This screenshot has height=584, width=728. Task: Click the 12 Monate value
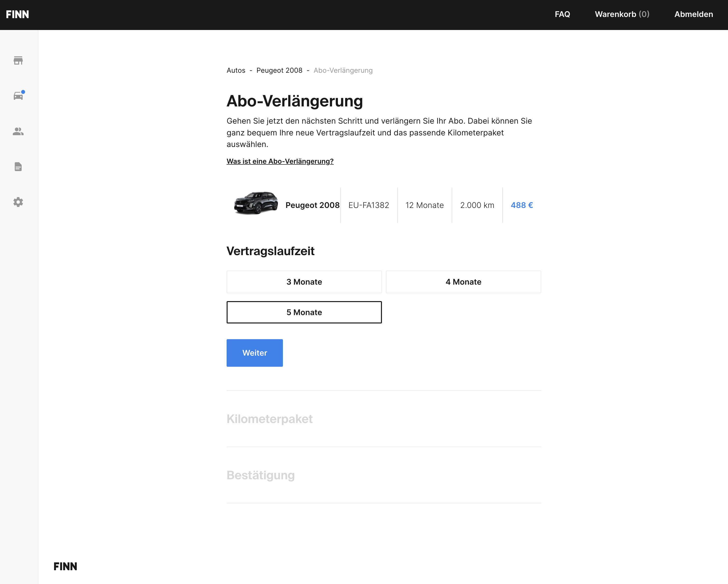424,205
